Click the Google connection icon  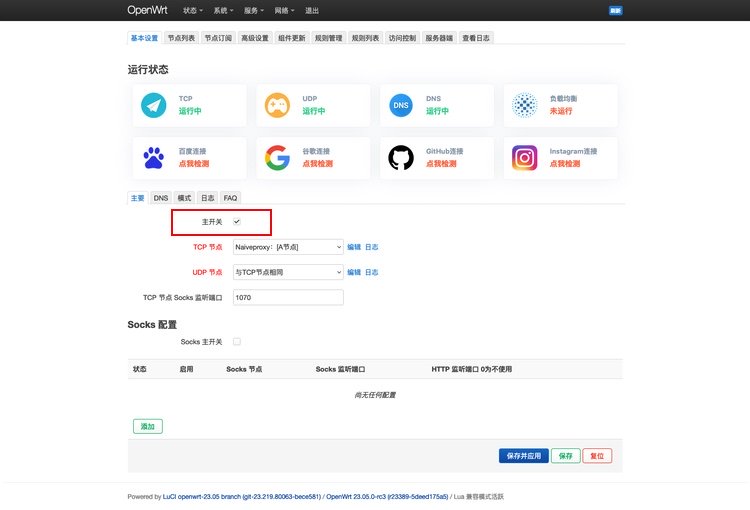(277, 158)
